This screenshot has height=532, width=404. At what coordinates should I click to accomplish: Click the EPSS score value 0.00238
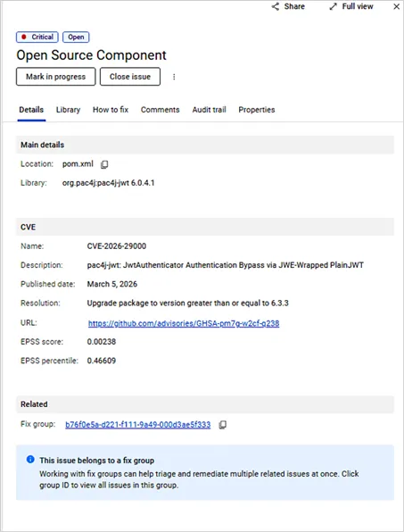coord(102,342)
